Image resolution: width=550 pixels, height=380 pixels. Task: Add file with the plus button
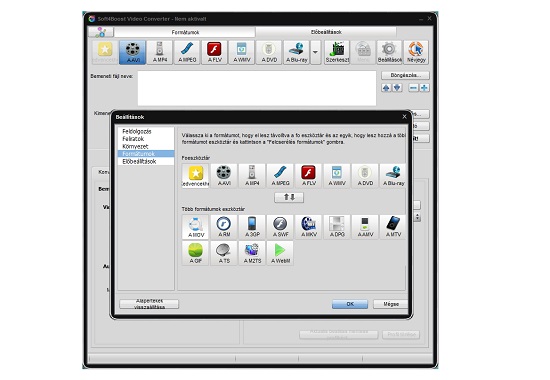click(x=424, y=88)
